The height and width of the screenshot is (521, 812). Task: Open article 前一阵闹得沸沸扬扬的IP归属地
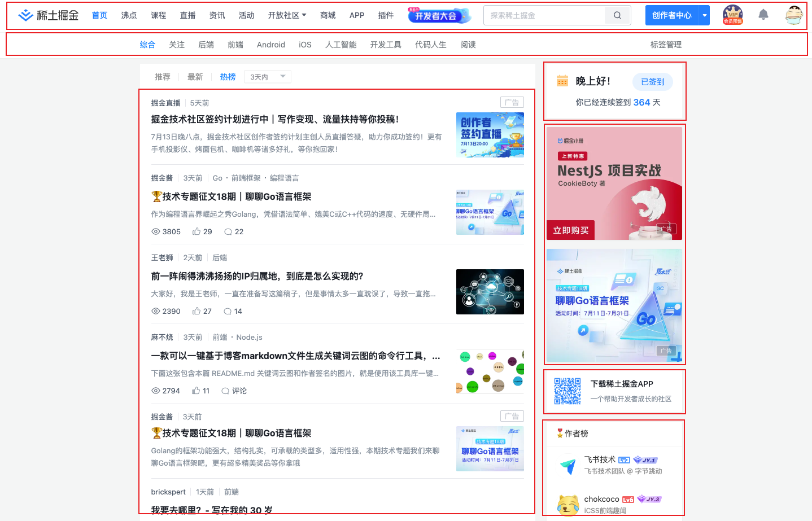pos(257,276)
